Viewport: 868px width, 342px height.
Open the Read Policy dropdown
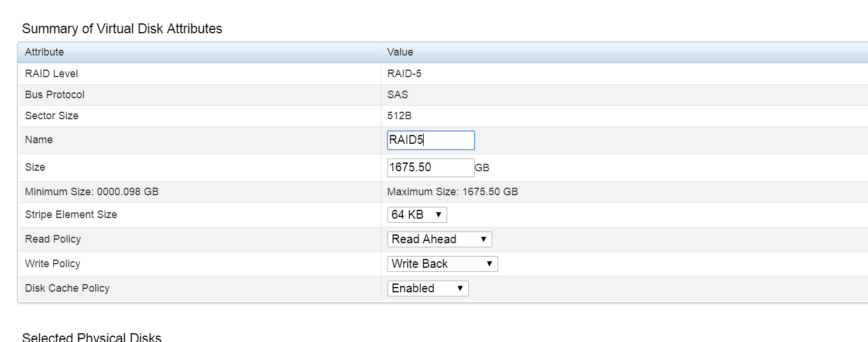(x=439, y=239)
